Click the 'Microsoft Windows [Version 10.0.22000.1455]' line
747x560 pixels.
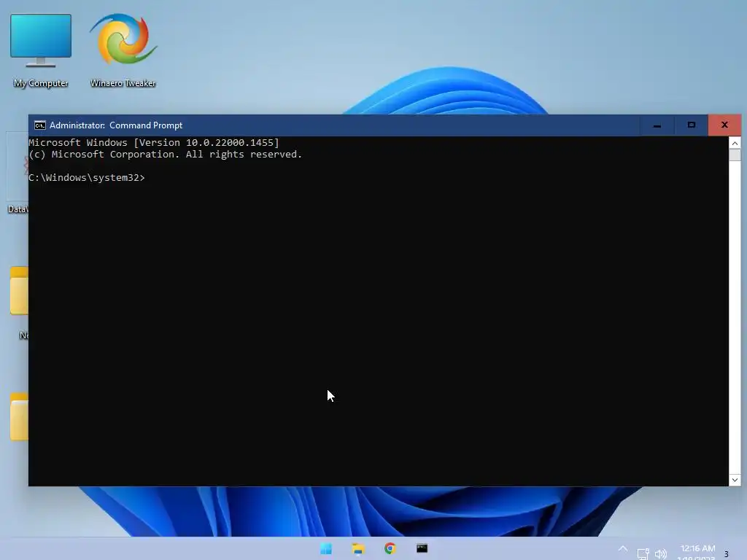[154, 142]
